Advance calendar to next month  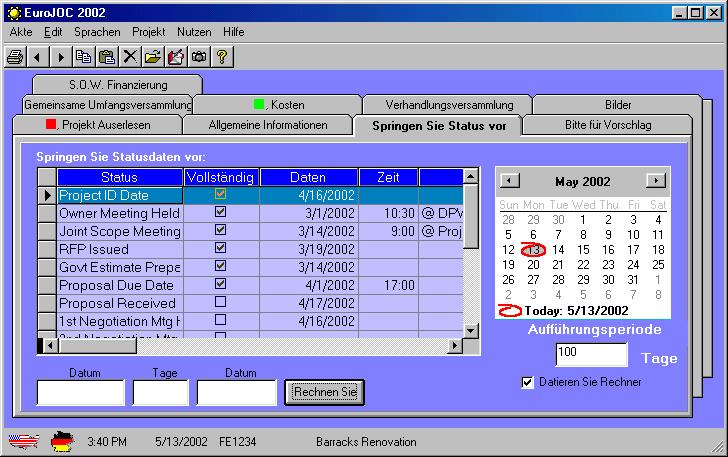pos(656,181)
